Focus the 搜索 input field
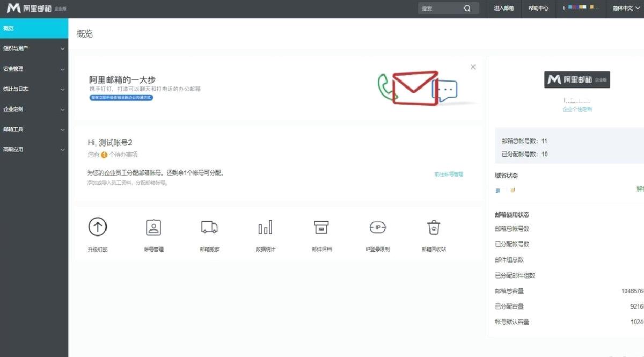This screenshot has width=644, height=357. 440,8
